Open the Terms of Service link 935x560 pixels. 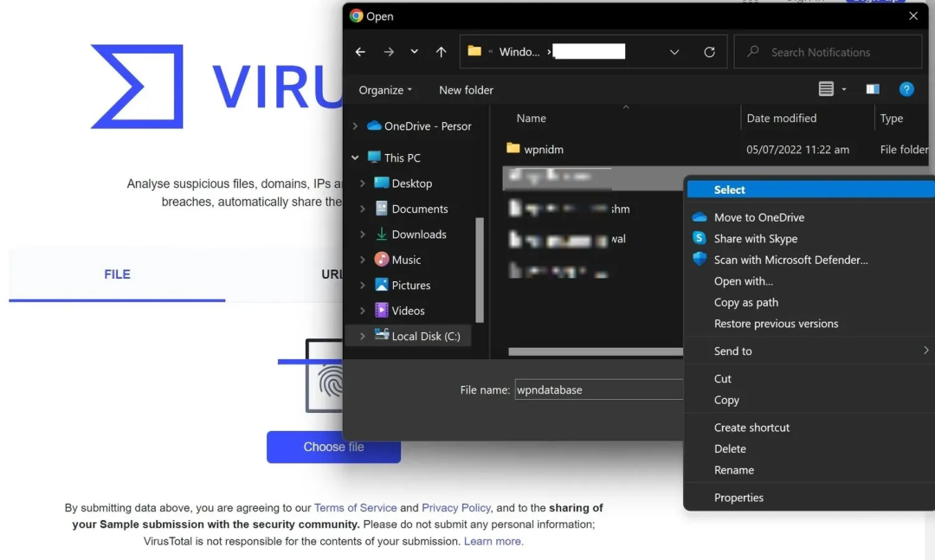click(x=355, y=508)
